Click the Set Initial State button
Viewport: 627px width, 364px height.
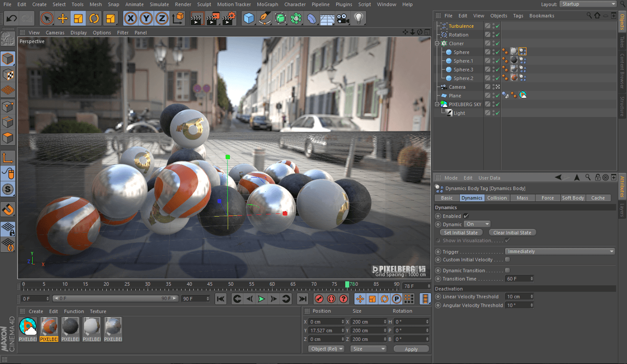461,233
